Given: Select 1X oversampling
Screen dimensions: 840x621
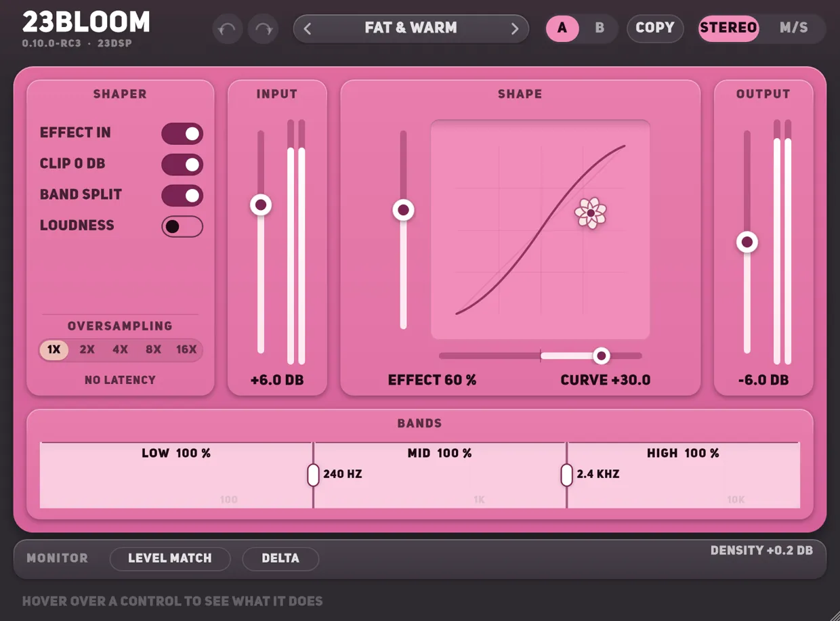Looking at the screenshot, I should click(54, 350).
